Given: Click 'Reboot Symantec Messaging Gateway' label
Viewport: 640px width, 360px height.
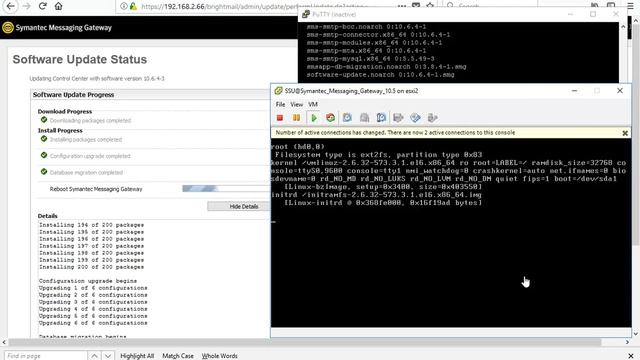Looking at the screenshot, I should tap(96, 189).
